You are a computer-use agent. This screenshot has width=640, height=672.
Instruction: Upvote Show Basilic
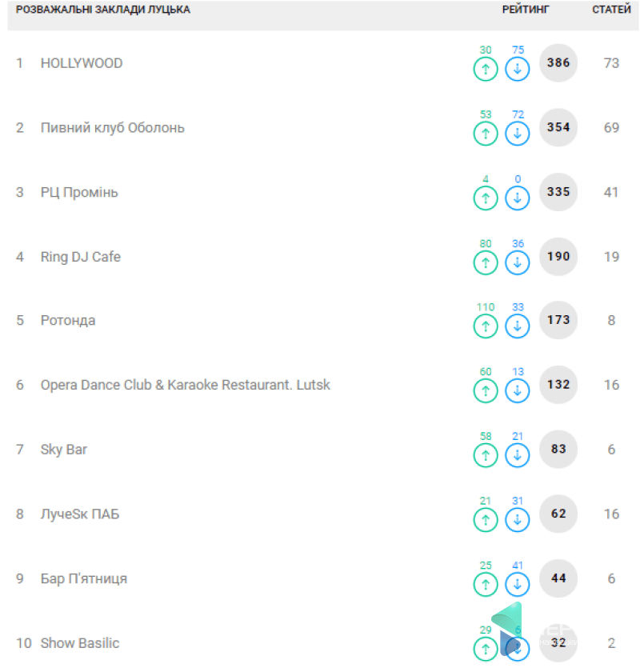click(485, 648)
